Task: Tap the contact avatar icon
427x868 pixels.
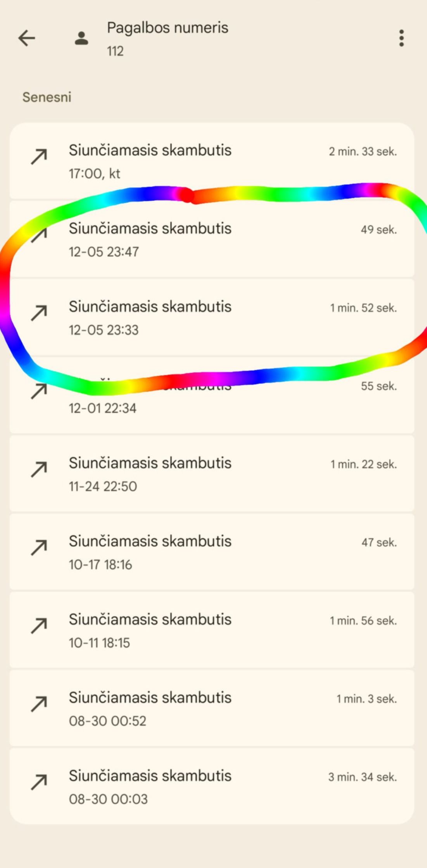Action: (81, 38)
